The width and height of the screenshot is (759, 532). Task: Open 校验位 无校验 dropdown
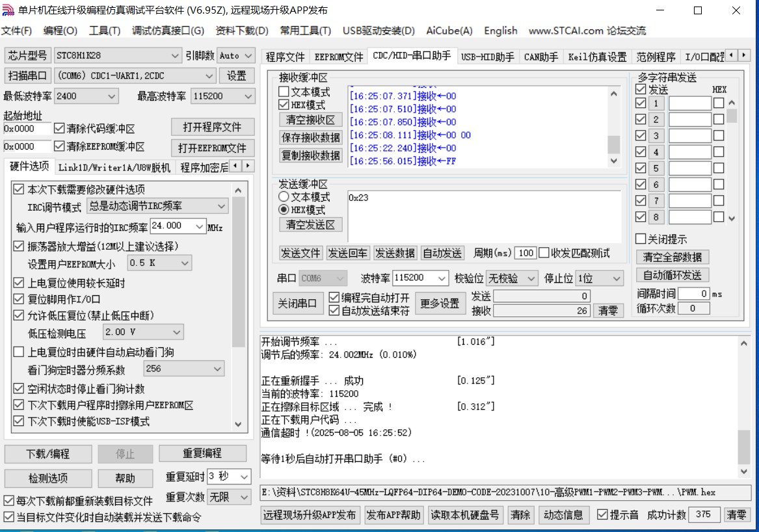click(x=512, y=278)
